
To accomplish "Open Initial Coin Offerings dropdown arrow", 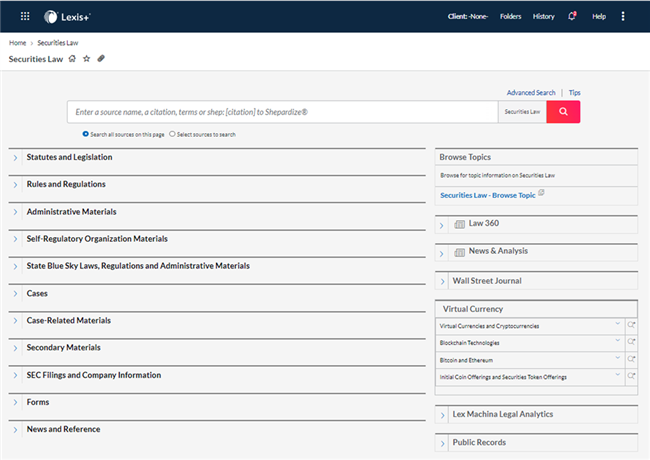I will click(617, 375).
